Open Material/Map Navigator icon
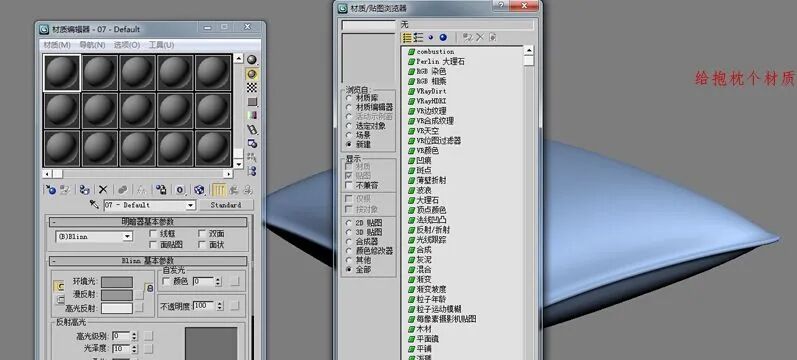The height and width of the screenshot is (360, 797). coord(252,171)
